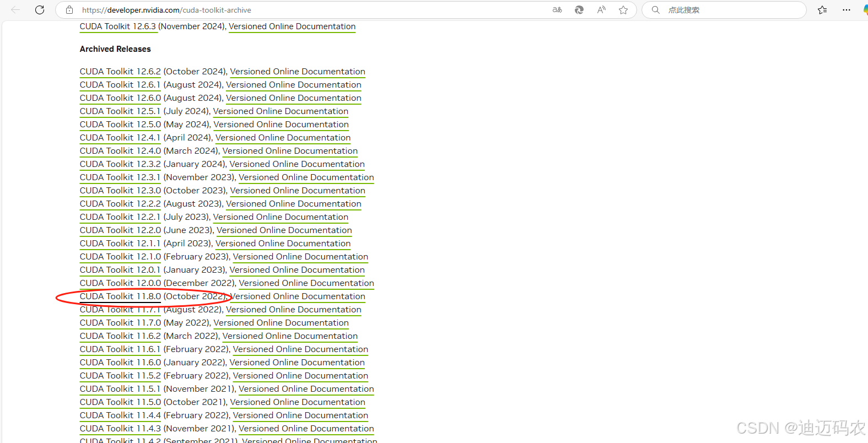868x443 pixels.
Task: Open Versioned Online Documentation for February 2023
Action: click(300, 257)
